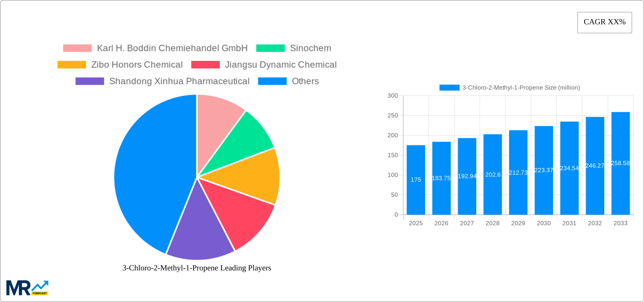Image resolution: width=644 pixels, height=302 pixels.
Task: Click the MR Forecast logo
Action: coord(27,288)
